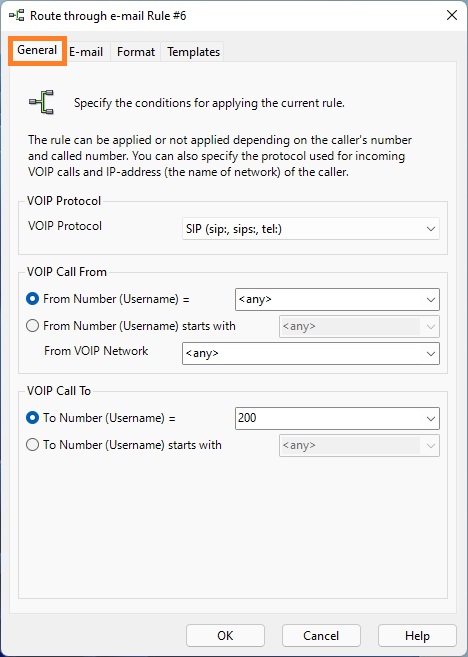The height and width of the screenshot is (657, 468).
Task: Click the rule conditions tree icon
Action: pyautogui.click(x=41, y=102)
